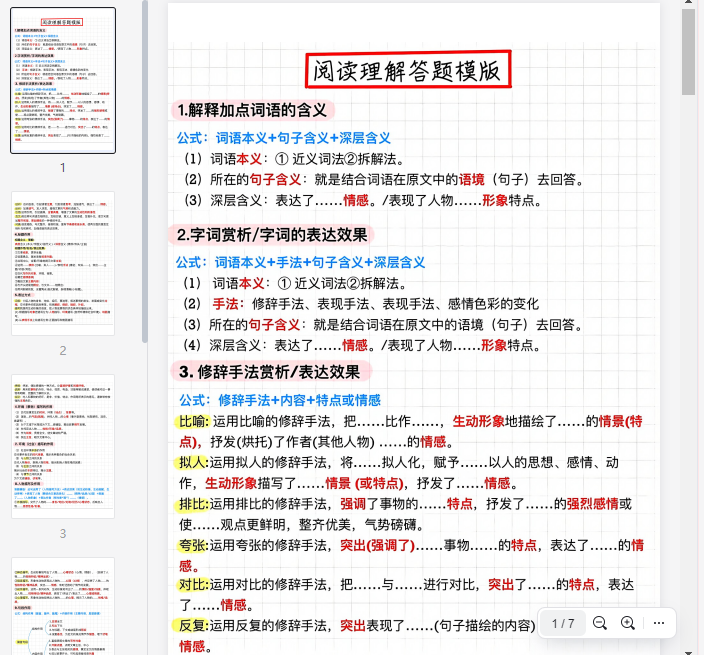This screenshot has height=655, width=704.
Task: Click the red word 手法 in section 2
Action: (x=225, y=304)
